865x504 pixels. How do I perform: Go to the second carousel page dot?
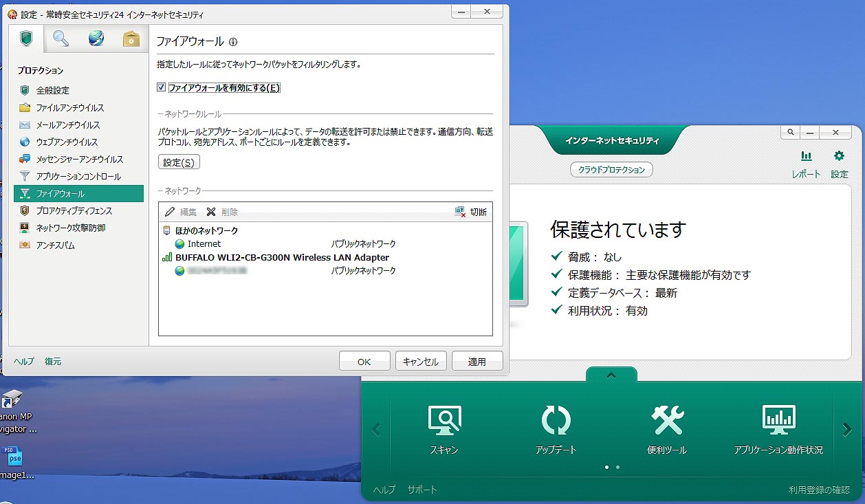617,467
